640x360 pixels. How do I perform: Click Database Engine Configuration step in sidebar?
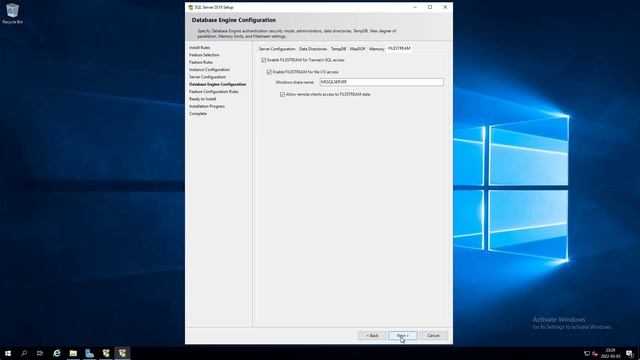click(218, 84)
